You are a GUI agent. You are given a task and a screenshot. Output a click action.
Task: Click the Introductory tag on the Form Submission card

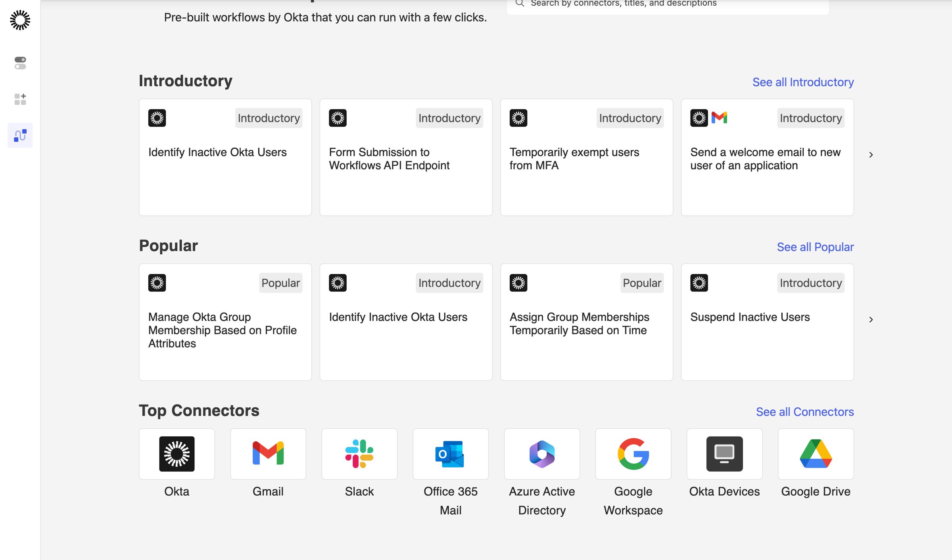(449, 118)
